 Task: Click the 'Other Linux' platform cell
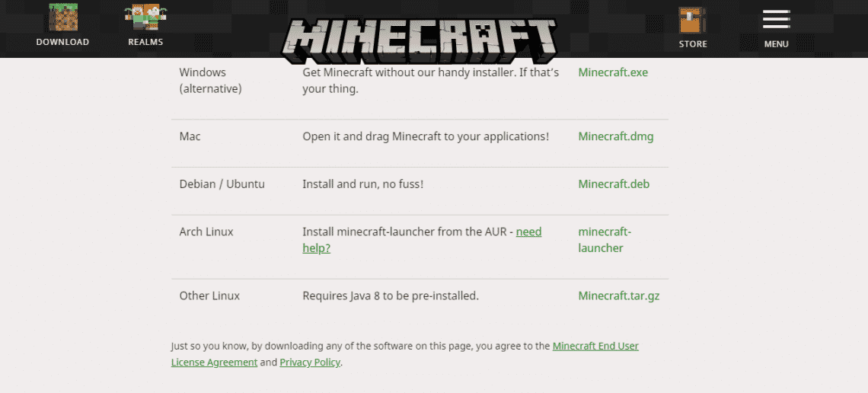tap(209, 296)
